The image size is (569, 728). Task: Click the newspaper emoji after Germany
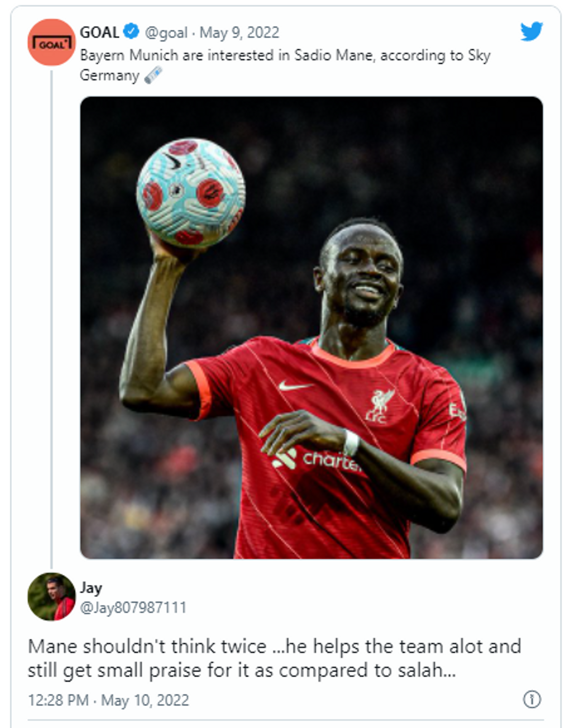point(153,75)
